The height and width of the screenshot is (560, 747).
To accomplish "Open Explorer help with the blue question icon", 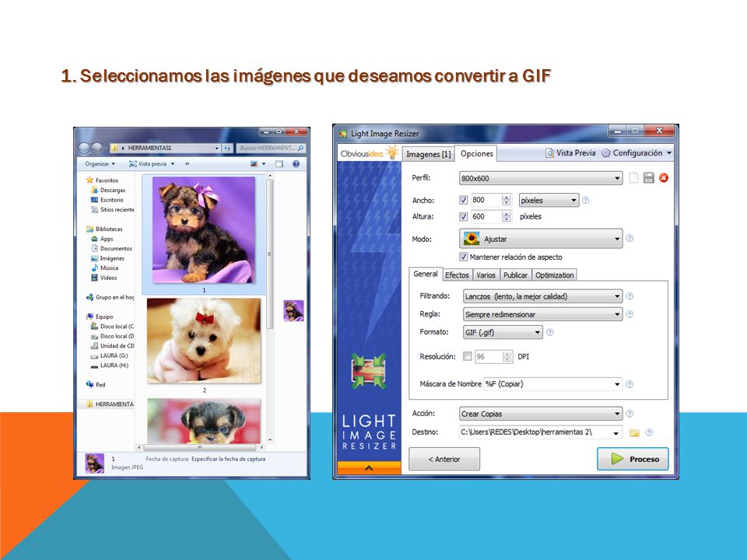I will point(296,164).
